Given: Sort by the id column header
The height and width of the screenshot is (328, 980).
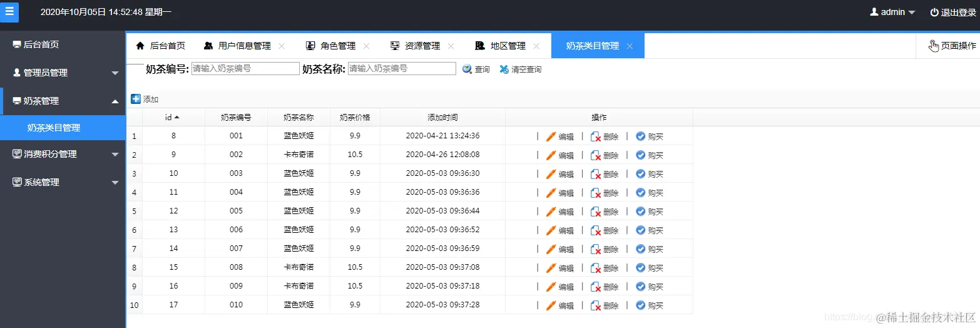Looking at the screenshot, I should pyautogui.click(x=173, y=117).
